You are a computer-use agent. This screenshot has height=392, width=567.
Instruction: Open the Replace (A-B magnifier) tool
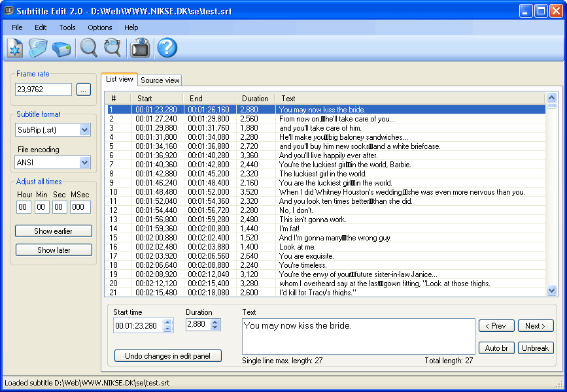pos(112,48)
